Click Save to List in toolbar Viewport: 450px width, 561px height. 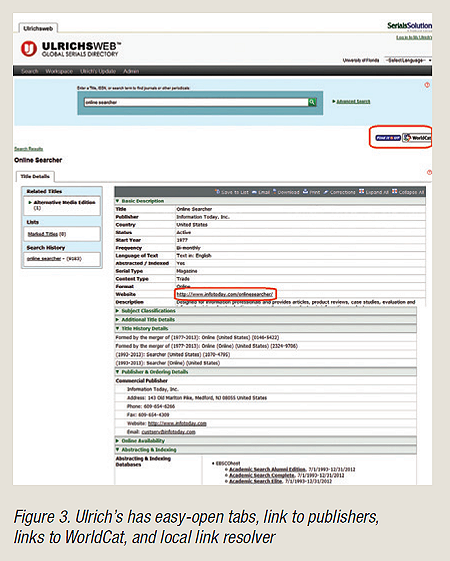[x=232, y=192]
